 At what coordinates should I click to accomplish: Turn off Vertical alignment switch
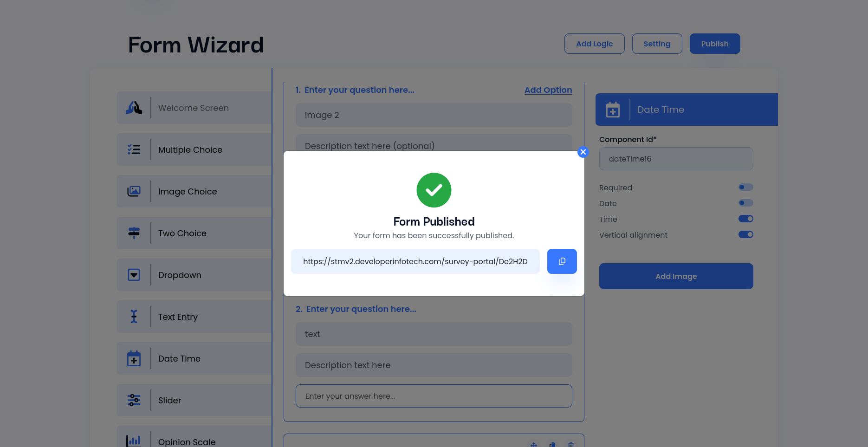click(745, 234)
